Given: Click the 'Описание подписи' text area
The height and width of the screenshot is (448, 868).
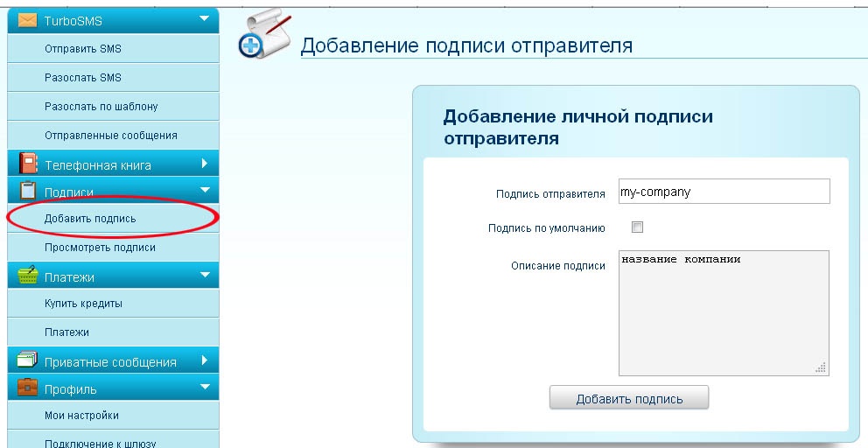Looking at the screenshot, I should 723,312.
